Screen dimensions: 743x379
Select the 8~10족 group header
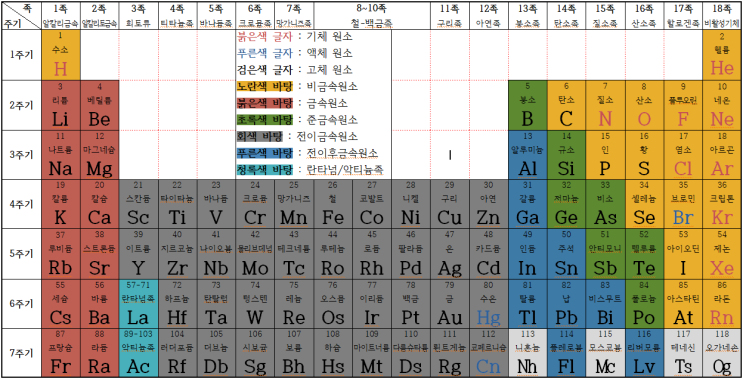pos(372,15)
